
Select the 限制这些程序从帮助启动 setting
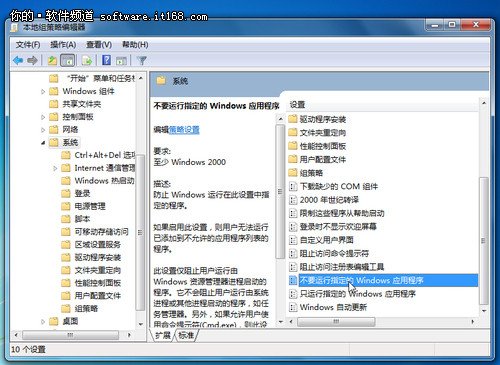click(342, 213)
